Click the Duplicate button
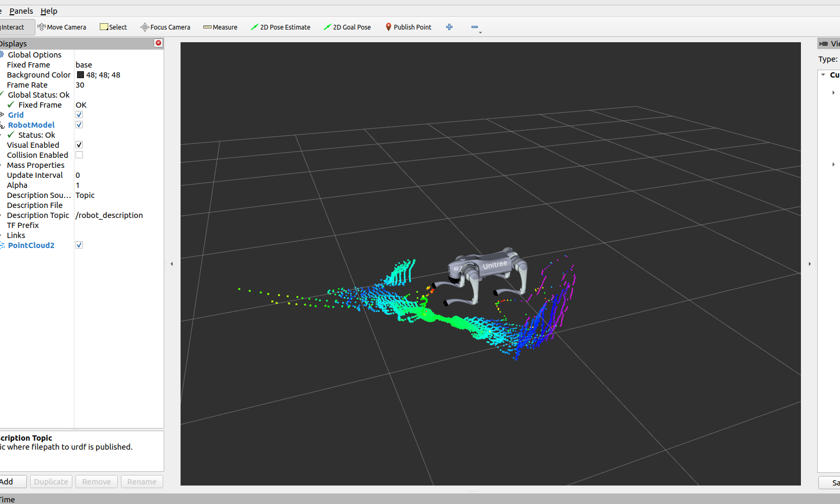This screenshot has width=840, height=504. 51,482
